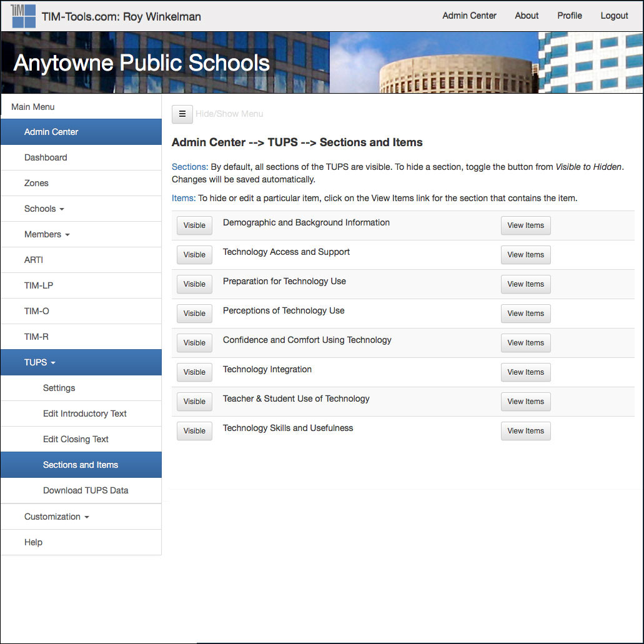Open ARTI in sidebar menu
The height and width of the screenshot is (644, 644).
tap(81, 260)
